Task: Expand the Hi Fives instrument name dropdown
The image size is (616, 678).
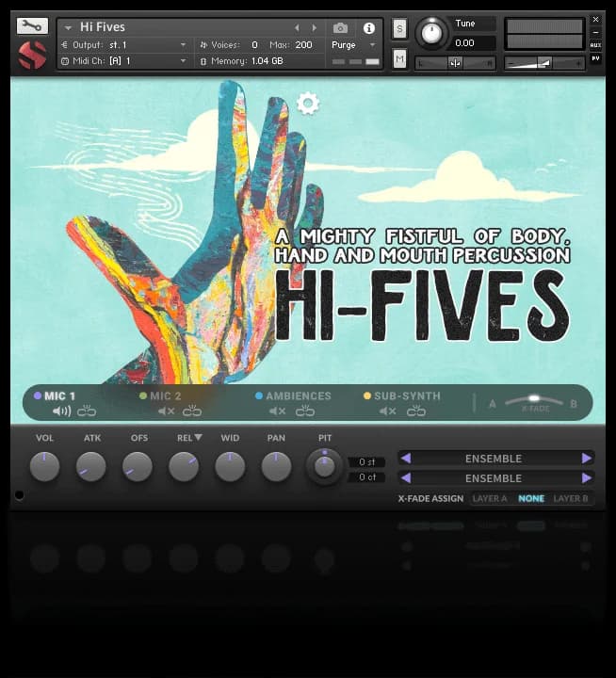Action: tap(68, 27)
